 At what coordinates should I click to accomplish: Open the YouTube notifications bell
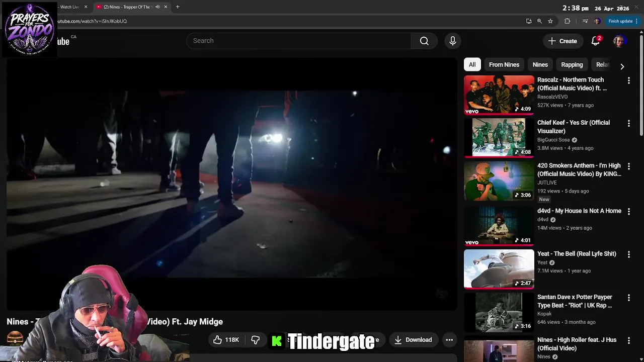pyautogui.click(x=596, y=41)
